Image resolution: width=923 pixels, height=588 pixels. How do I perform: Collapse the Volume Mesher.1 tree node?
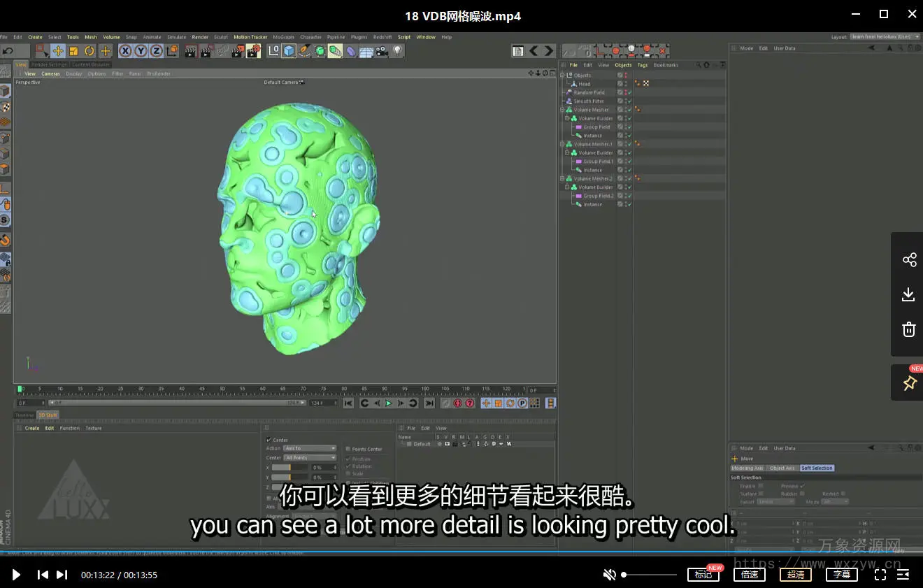coord(562,144)
